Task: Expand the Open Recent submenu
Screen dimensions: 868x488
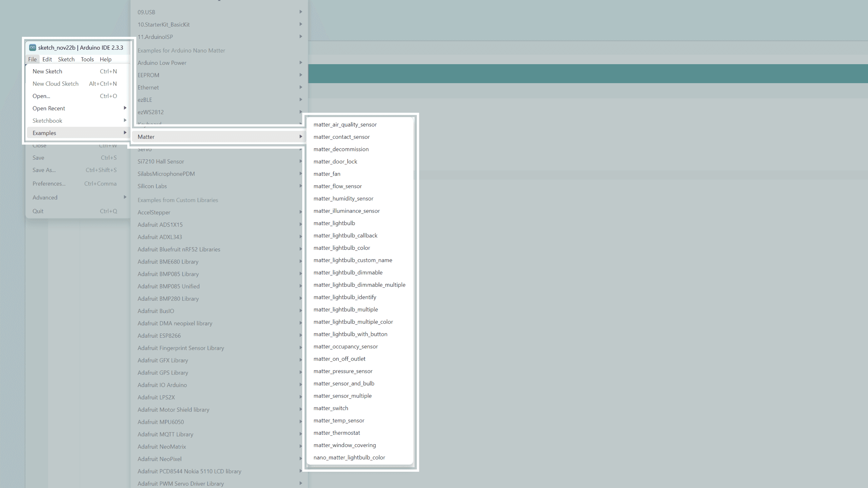Action: (x=49, y=108)
